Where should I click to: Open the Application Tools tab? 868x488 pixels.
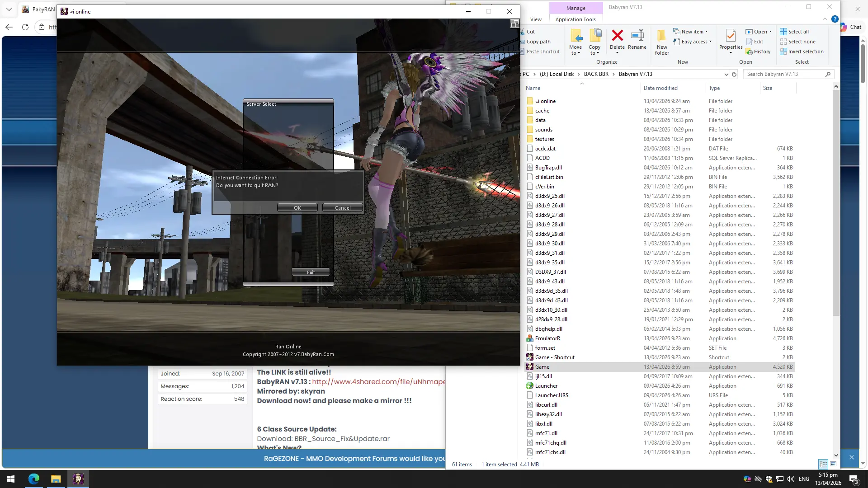click(576, 19)
